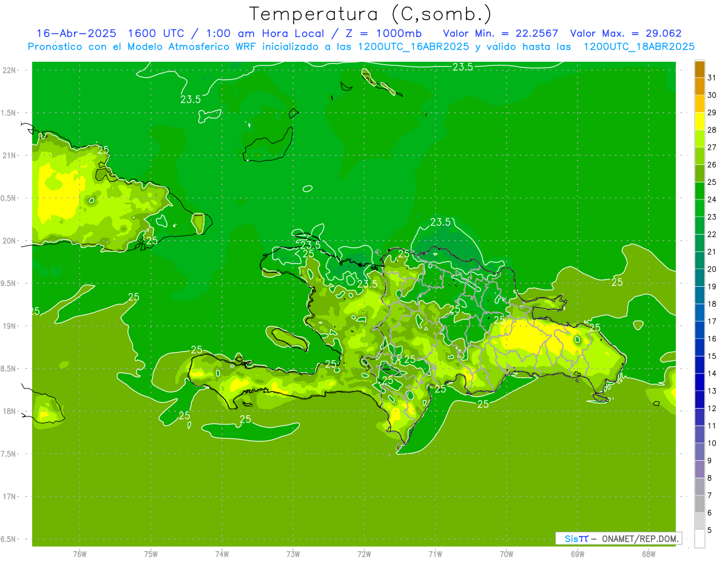Click the 0.5N latitude axis label

9,198
